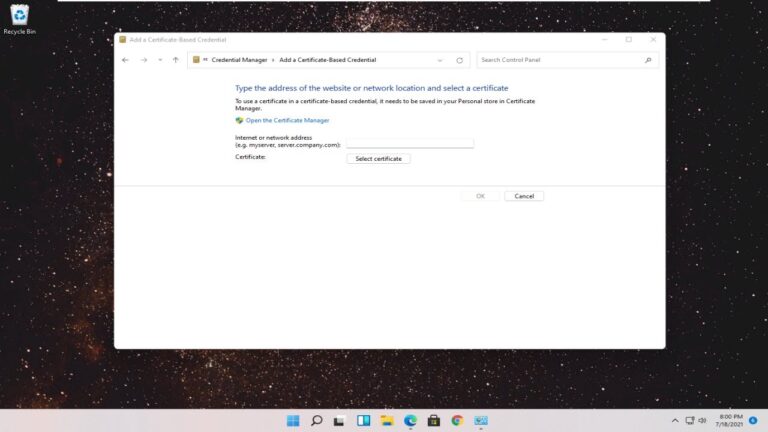
Task: Expand the recent locations dropdown arrow
Action: click(159, 60)
